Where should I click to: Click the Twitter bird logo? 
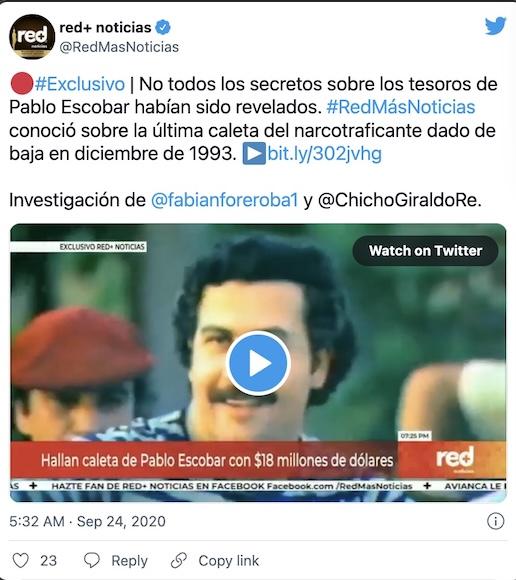(495, 26)
